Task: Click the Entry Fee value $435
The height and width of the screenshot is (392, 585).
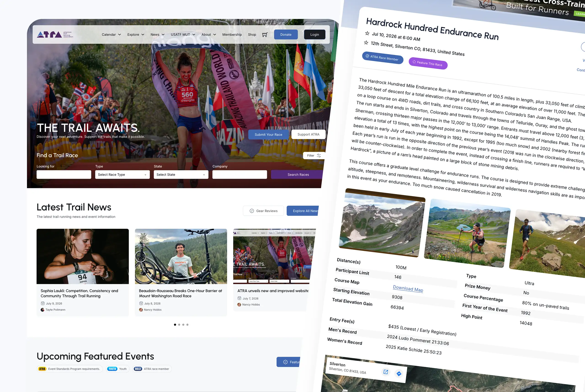Action: [422, 330]
